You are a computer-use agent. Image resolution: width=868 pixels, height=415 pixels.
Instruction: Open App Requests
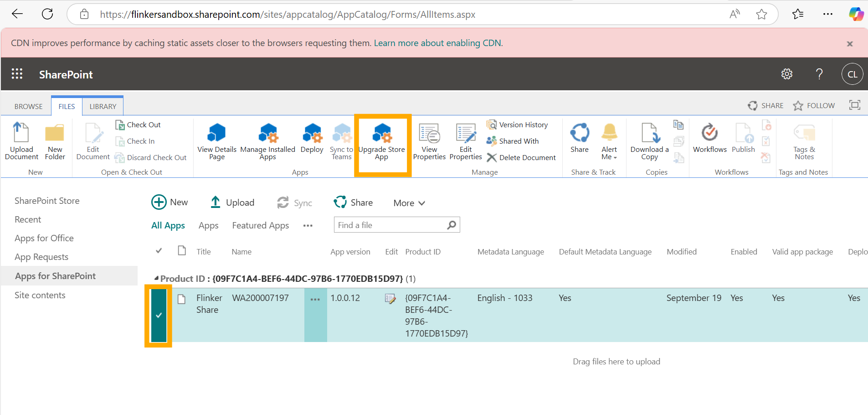coord(41,257)
